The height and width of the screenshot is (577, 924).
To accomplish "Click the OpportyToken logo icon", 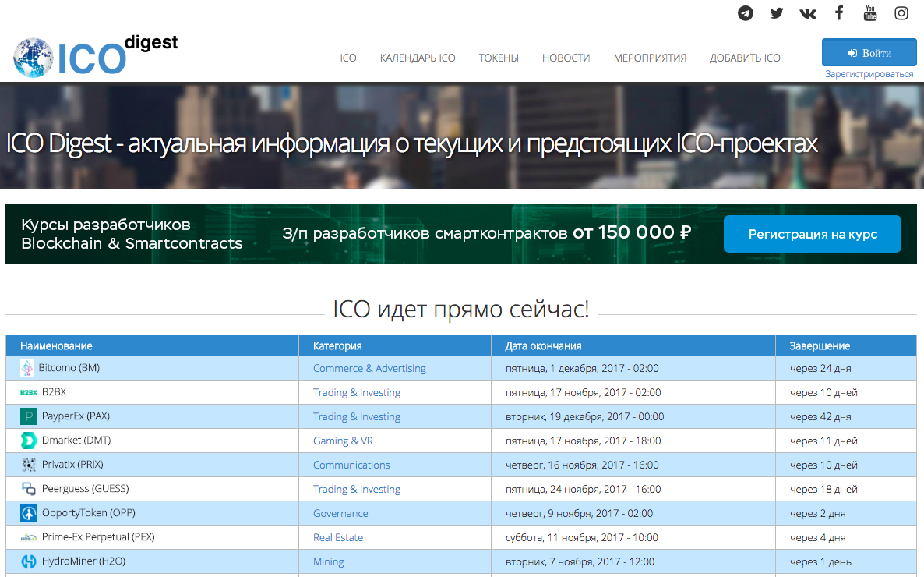I will coord(29,513).
